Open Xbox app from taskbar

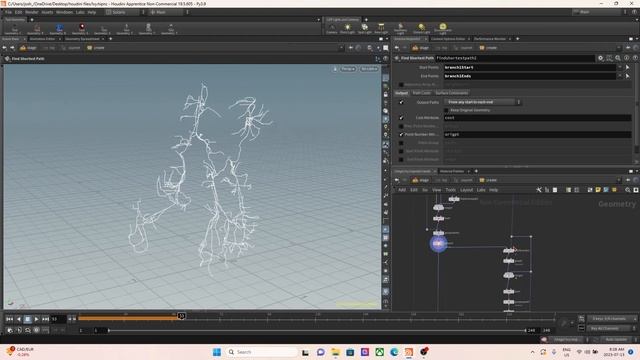(x=380, y=352)
